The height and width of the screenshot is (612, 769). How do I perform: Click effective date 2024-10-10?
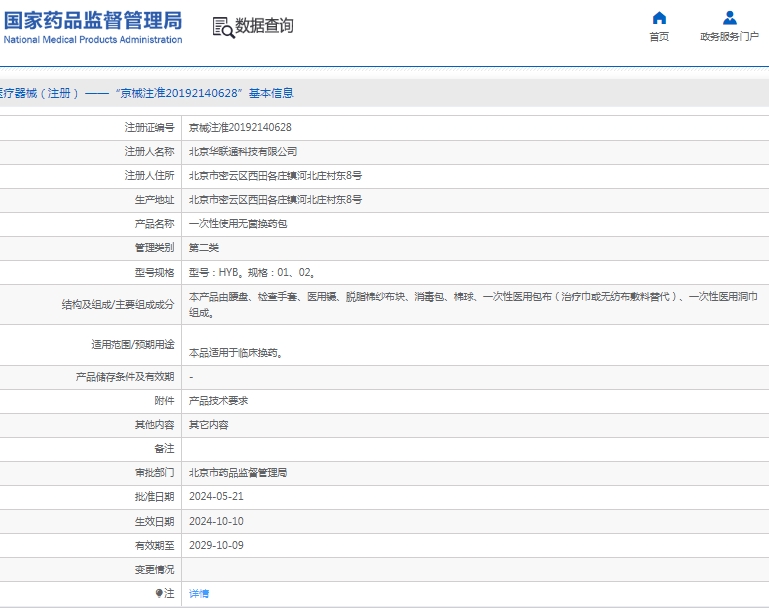(x=216, y=521)
